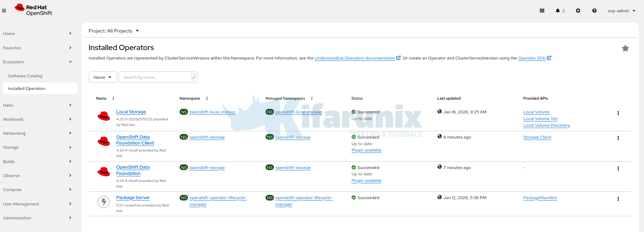The width and height of the screenshot is (644, 232).
Task: Open the Storage Client API link
Action: [537, 137]
